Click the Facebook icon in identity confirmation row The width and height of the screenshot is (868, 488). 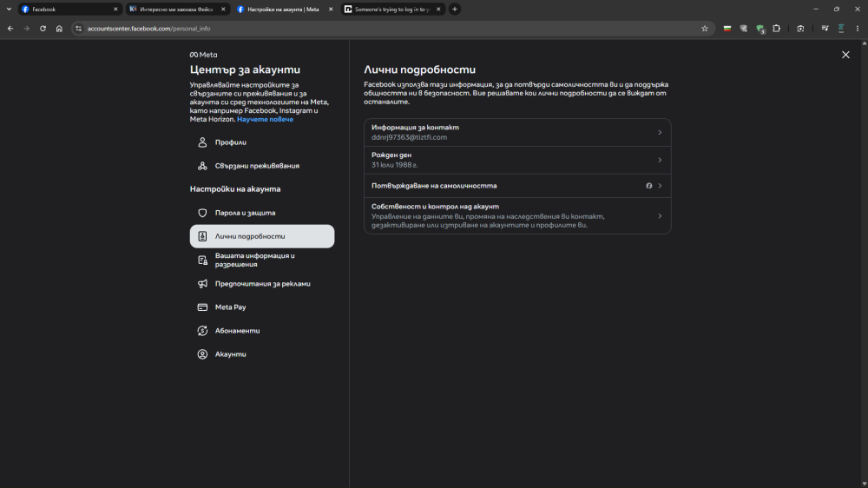[648, 186]
